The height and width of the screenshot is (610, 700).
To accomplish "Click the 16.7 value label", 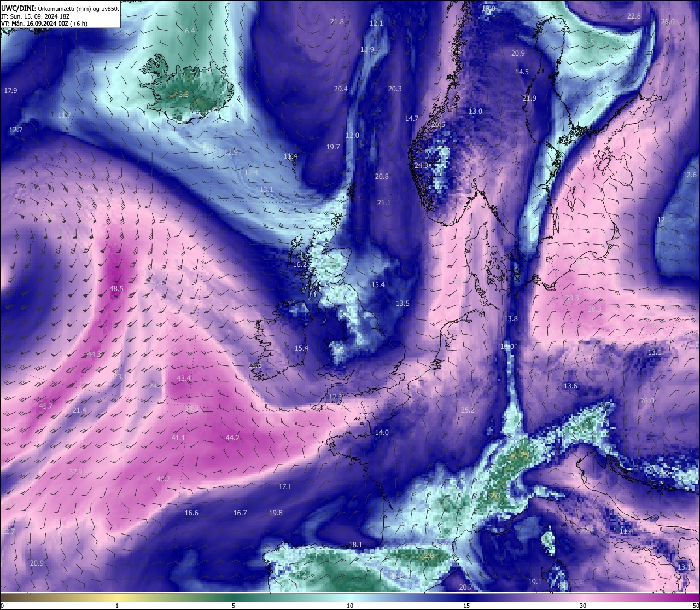I will 240,513.
